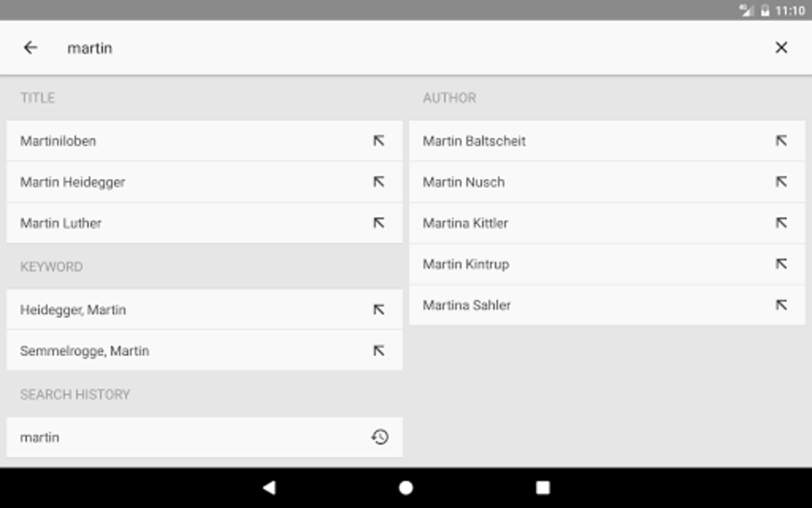Tap Android home circle button
This screenshot has height=508, width=812.
[x=406, y=487]
